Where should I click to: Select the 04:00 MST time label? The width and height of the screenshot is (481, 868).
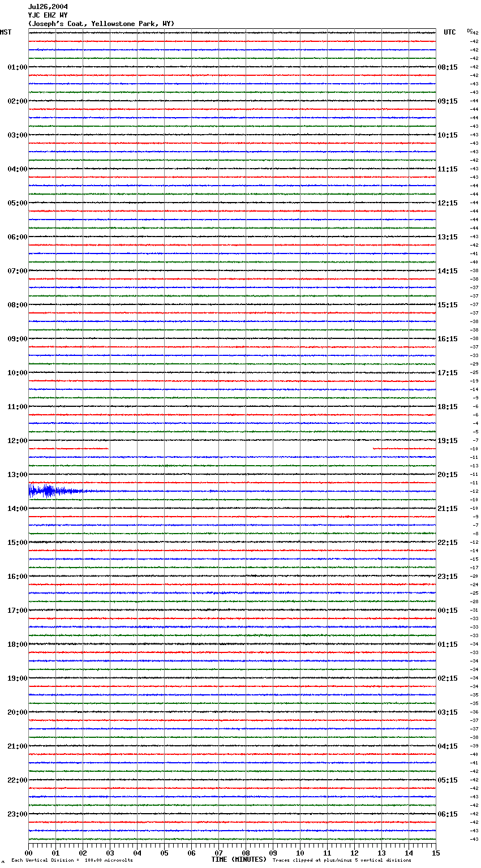(x=18, y=169)
